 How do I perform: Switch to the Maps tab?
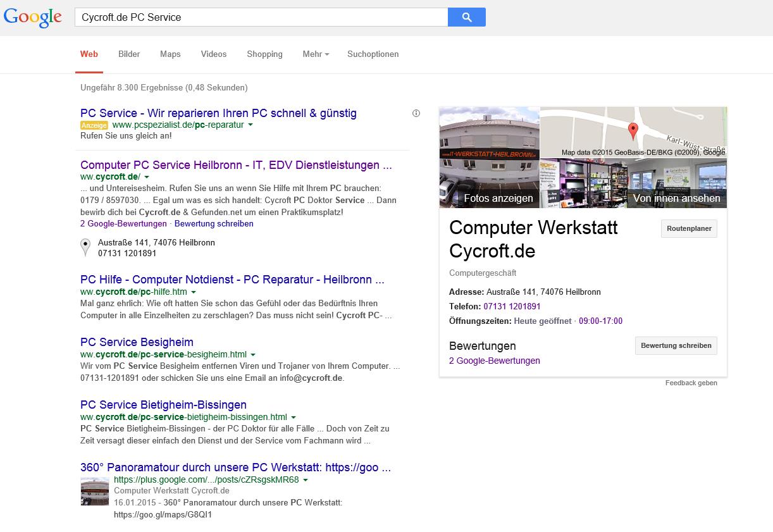pos(170,54)
